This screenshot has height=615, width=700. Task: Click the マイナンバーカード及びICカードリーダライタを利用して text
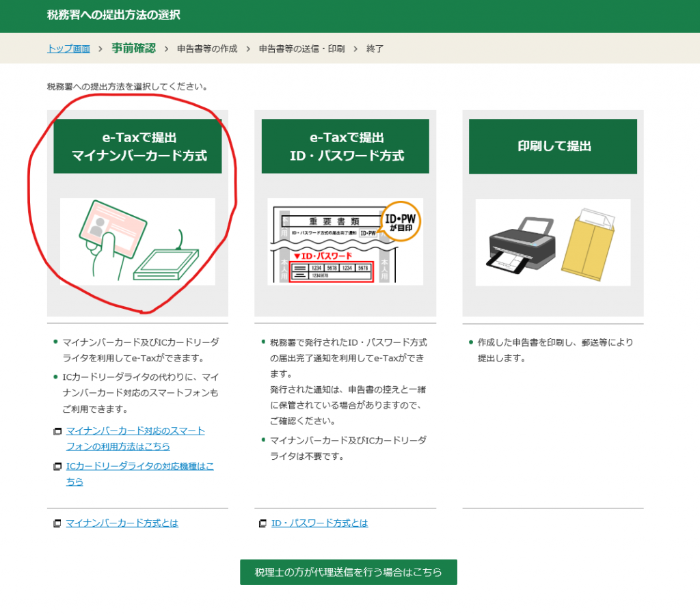click(141, 350)
